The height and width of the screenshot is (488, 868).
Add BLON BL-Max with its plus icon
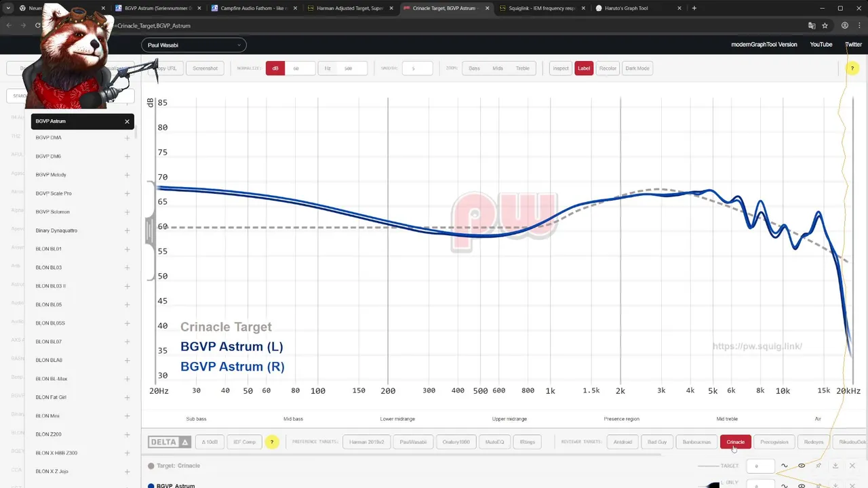127,379
